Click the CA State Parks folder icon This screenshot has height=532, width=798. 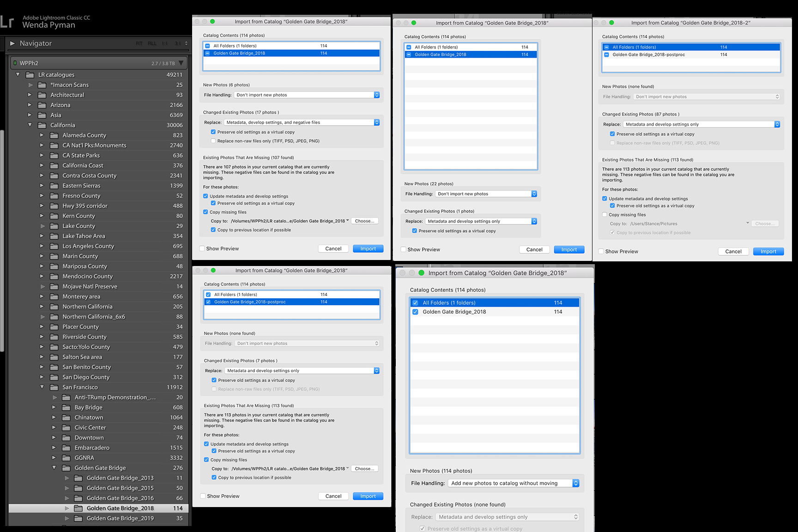click(x=54, y=156)
